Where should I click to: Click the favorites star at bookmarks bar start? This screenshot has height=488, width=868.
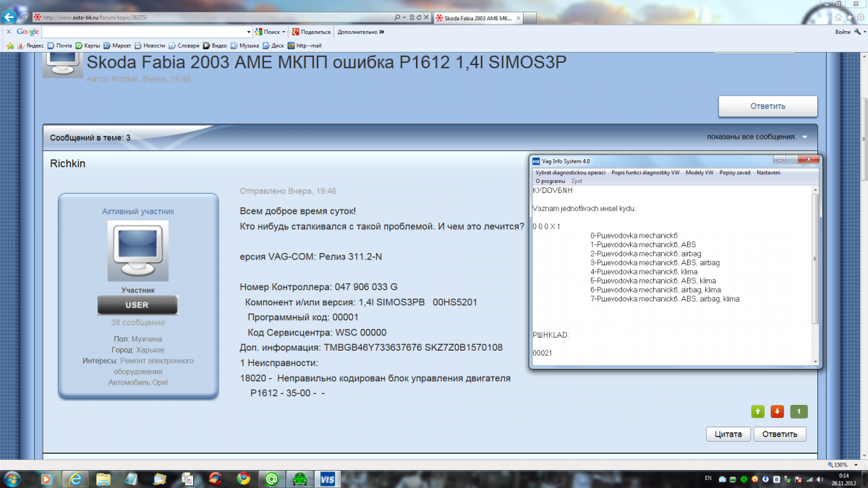point(9,46)
